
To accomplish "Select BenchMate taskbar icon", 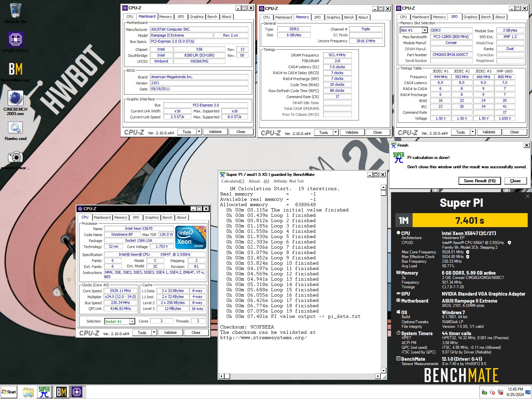I will [x=61, y=392].
